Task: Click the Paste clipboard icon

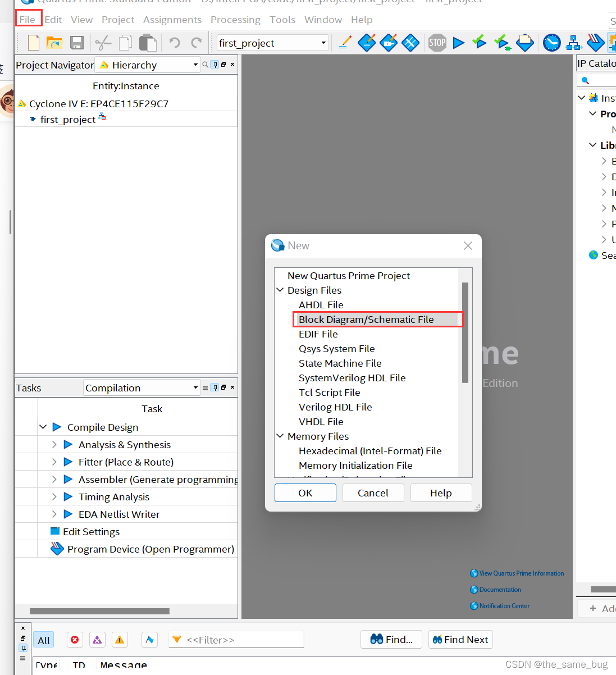Action: (x=148, y=43)
